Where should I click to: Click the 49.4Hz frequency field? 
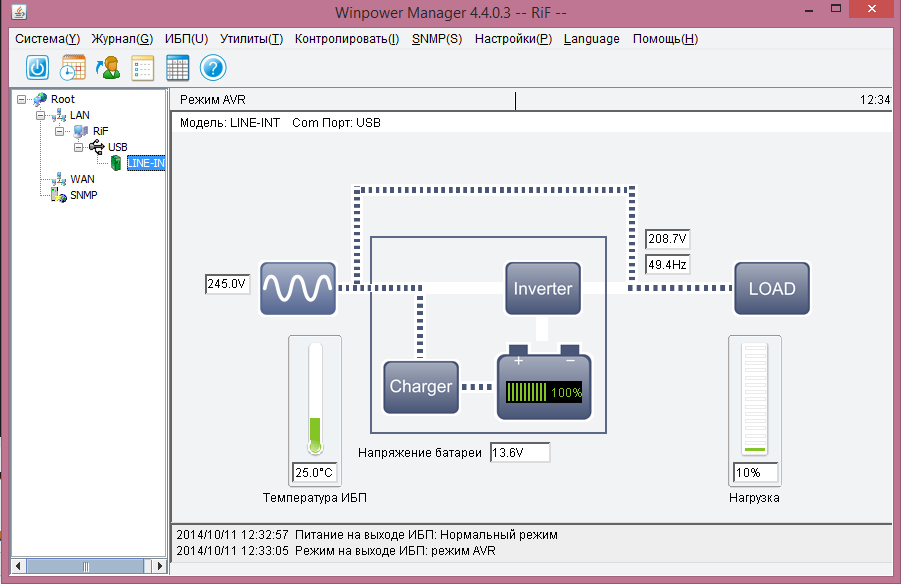(668, 265)
